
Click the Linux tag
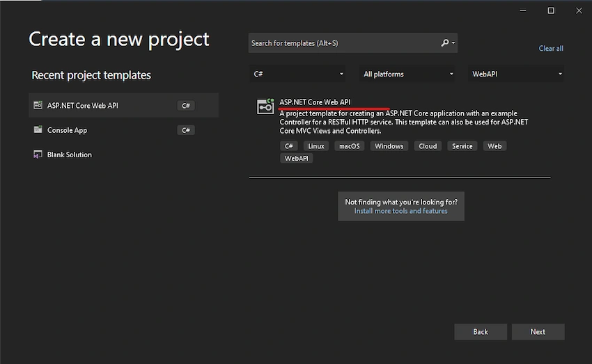(316, 146)
